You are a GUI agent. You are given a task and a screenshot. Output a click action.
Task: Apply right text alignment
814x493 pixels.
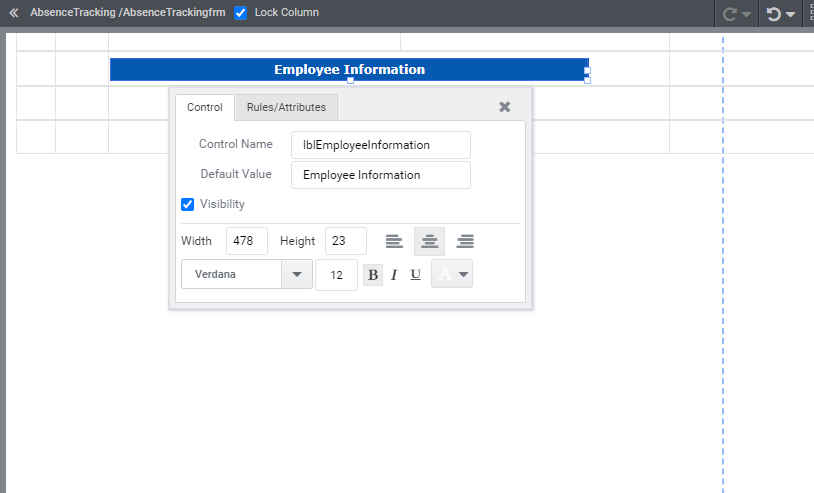[x=465, y=241]
